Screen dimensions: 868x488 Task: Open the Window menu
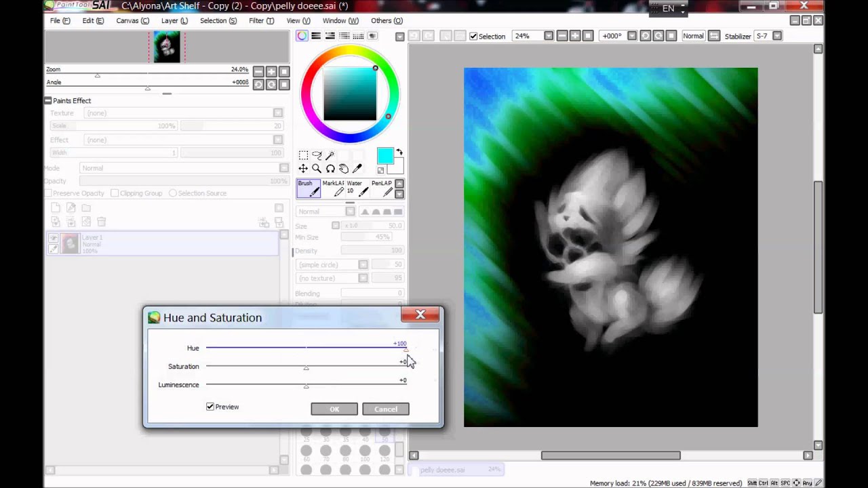pyautogui.click(x=340, y=20)
